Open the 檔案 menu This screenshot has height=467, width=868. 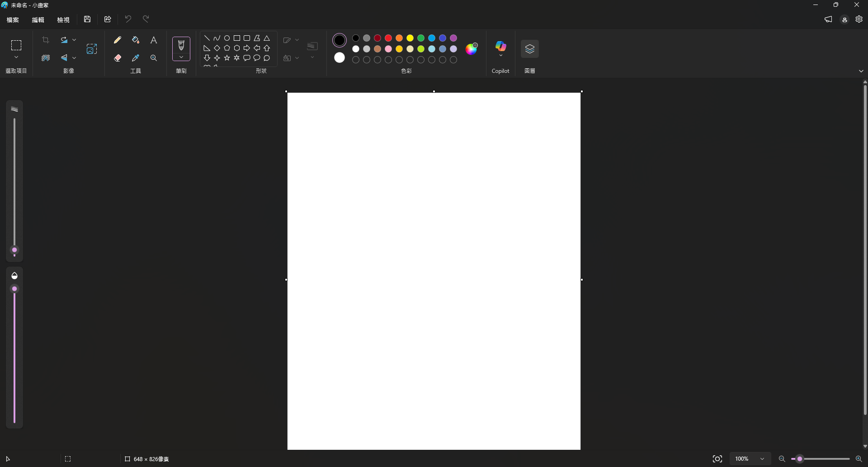click(x=13, y=20)
